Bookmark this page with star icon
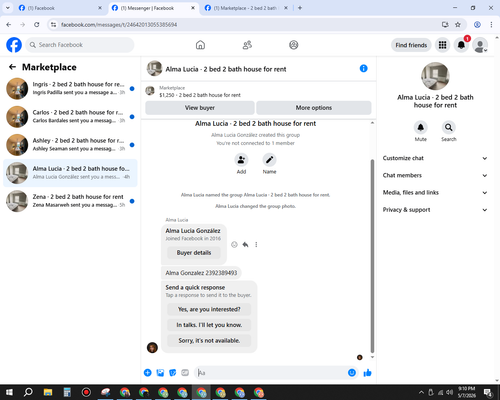This screenshot has height=400, width=500. 458,25
